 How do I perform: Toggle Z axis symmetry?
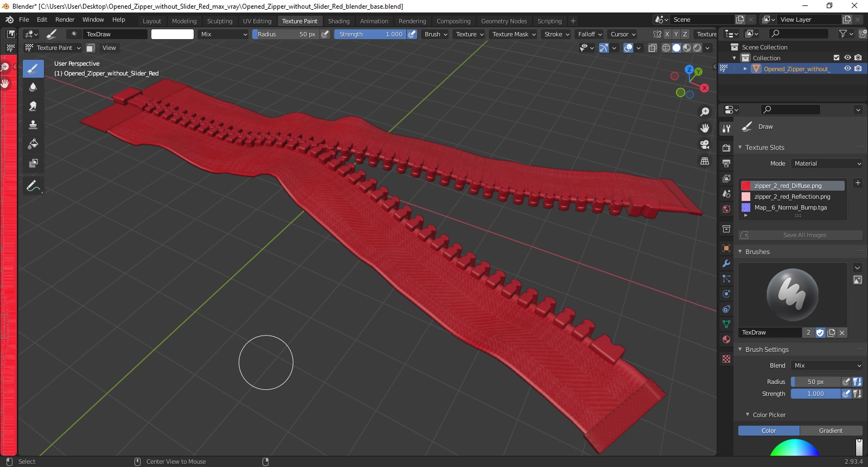tap(685, 34)
